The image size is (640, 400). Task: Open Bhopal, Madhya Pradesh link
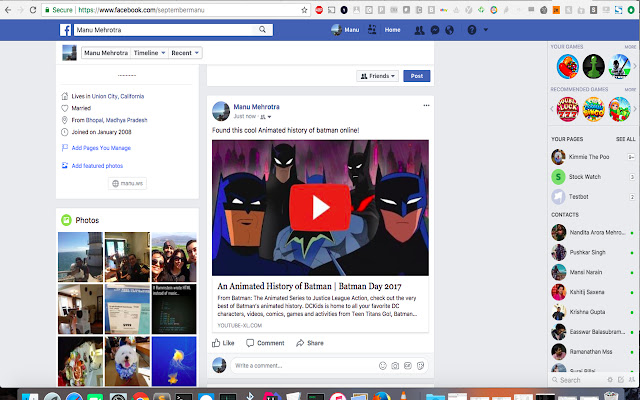[116, 120]
